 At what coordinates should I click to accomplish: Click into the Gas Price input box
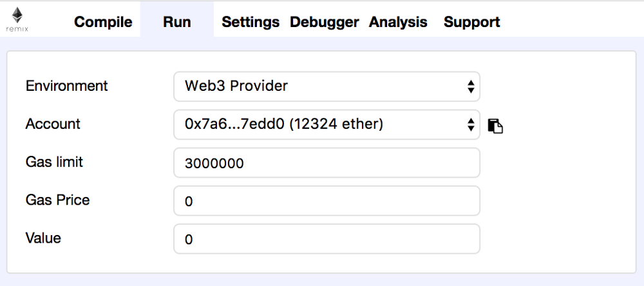coord(327,201)
